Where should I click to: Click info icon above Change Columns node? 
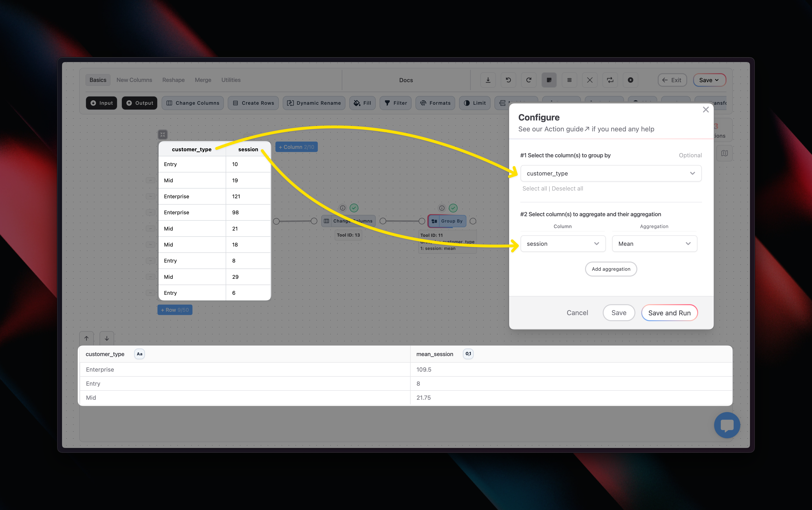tap(343, 208)
